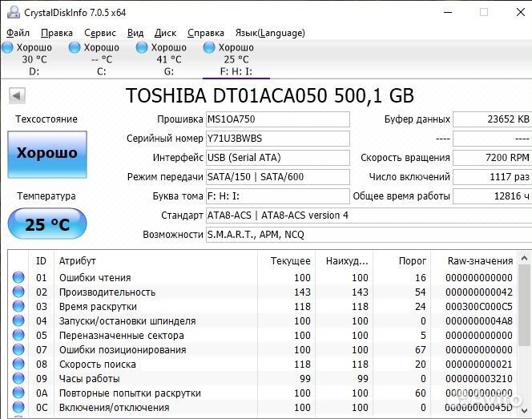Click the Интерфейс field USB (Serial ATA)

pyautogui.click(x=278, y=158)
